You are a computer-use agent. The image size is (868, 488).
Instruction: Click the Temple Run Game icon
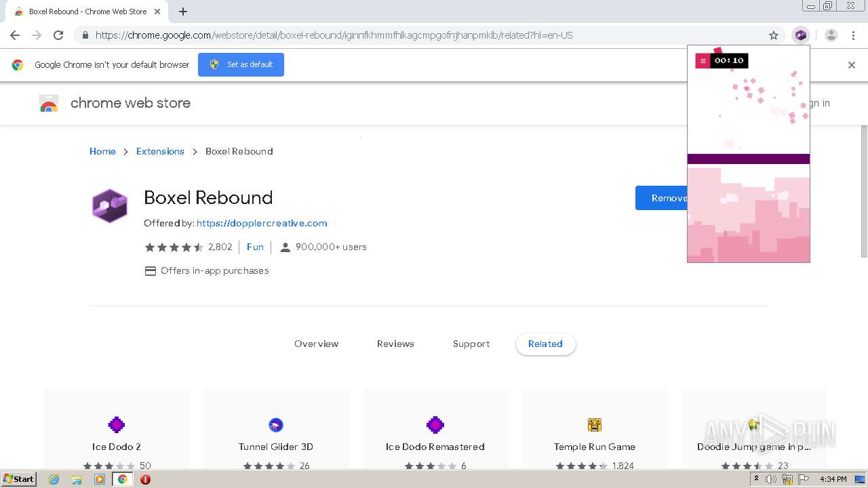coord(595,425)
